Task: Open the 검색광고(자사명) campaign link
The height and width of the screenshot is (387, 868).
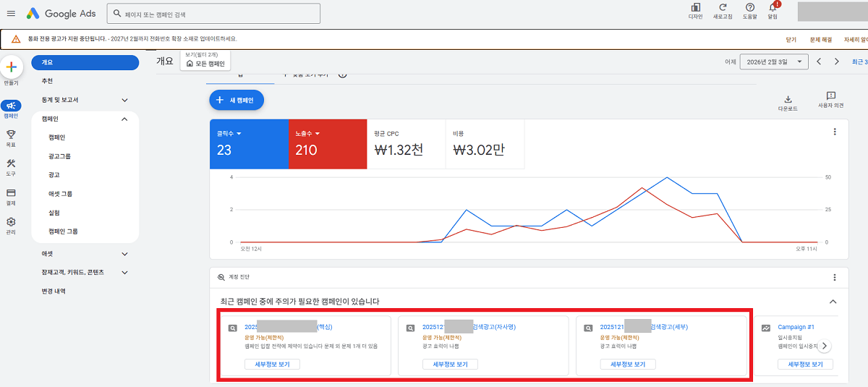Action: (469, 327)
